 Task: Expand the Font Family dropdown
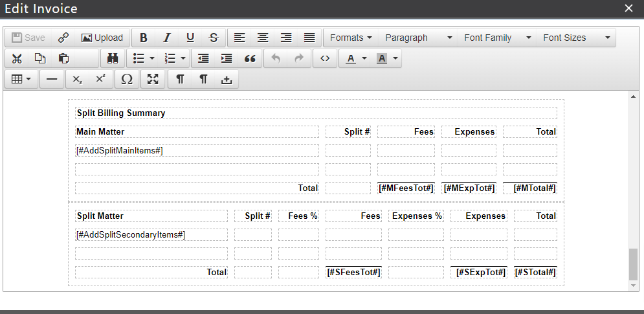(497, 38)
